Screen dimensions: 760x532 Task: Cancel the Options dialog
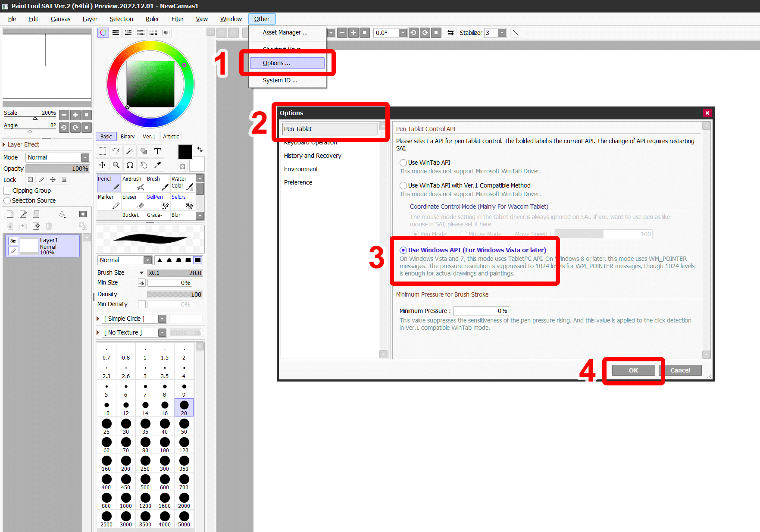[680, 370]
